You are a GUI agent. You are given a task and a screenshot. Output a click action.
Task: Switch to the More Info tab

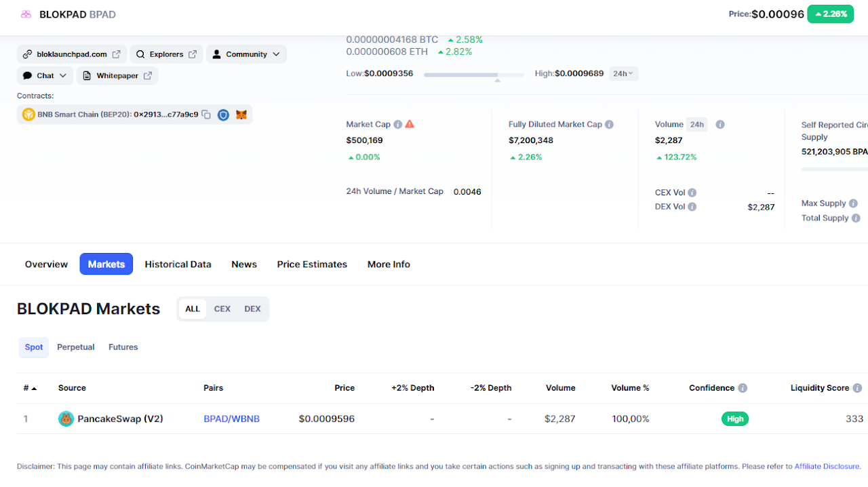click(389, 264)
